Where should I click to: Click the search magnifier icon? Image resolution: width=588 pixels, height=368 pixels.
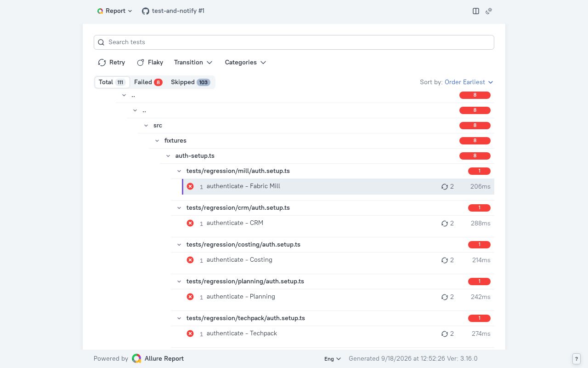[x=101, y=42]
